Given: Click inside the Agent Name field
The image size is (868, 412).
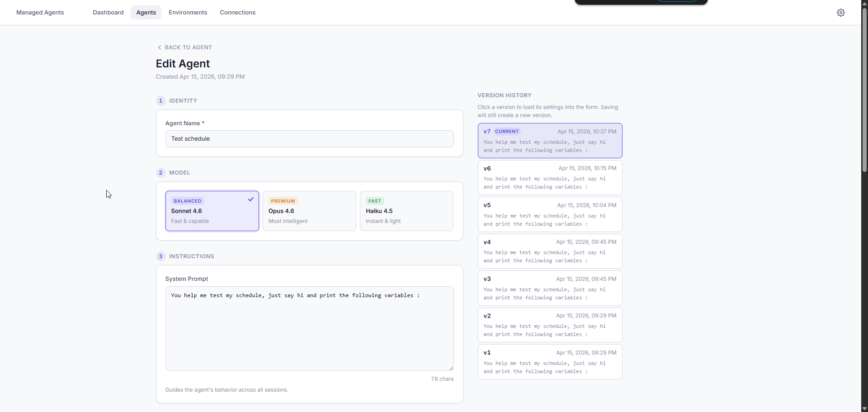Looking at the screenshot, I should point(309,139).
